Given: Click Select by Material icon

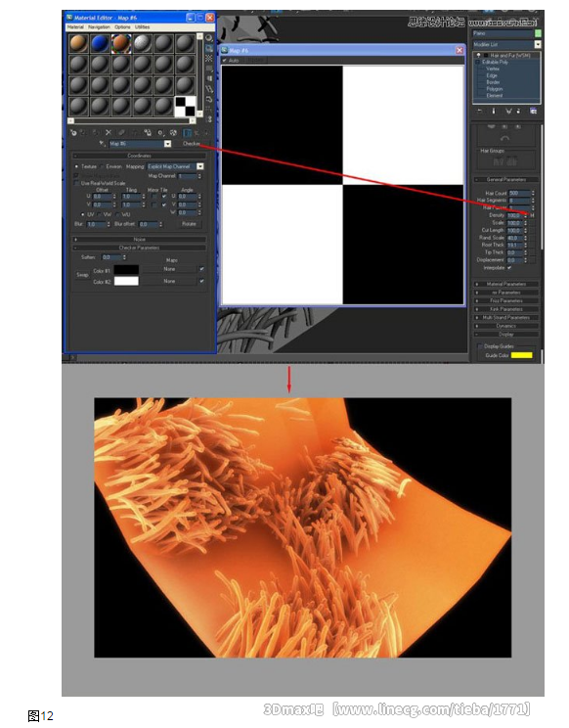Looking at the screenshot, I should pyautogui.click(x=209, y=110).
